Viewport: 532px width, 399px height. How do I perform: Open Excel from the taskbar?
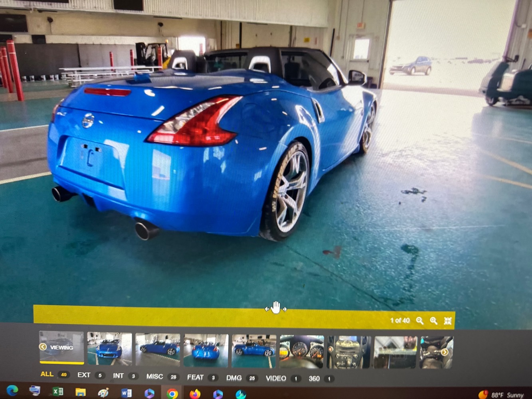point(57,391)
